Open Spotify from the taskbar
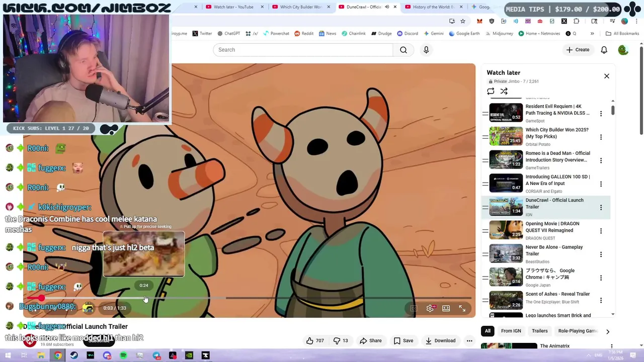Viewport: 644px width, 362px height. coord(123,355)
